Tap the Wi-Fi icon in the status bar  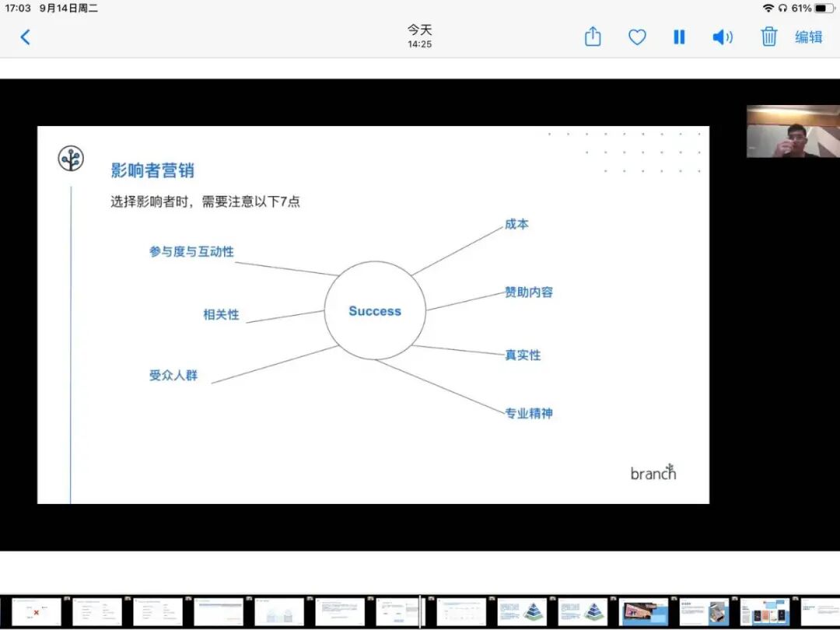click(x=769, y=8)
